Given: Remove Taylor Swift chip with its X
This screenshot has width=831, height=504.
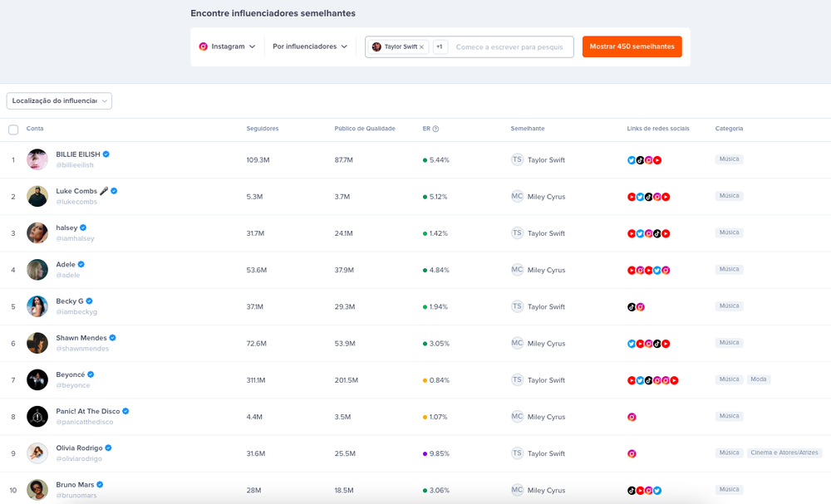Looking at the screenshot, I should 421,47.
